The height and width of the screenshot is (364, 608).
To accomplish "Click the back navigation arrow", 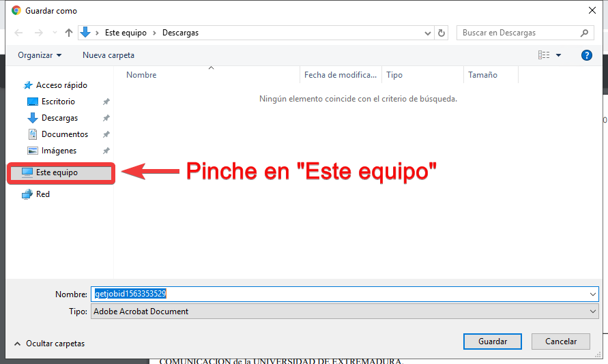I will (x=18, y=33).
